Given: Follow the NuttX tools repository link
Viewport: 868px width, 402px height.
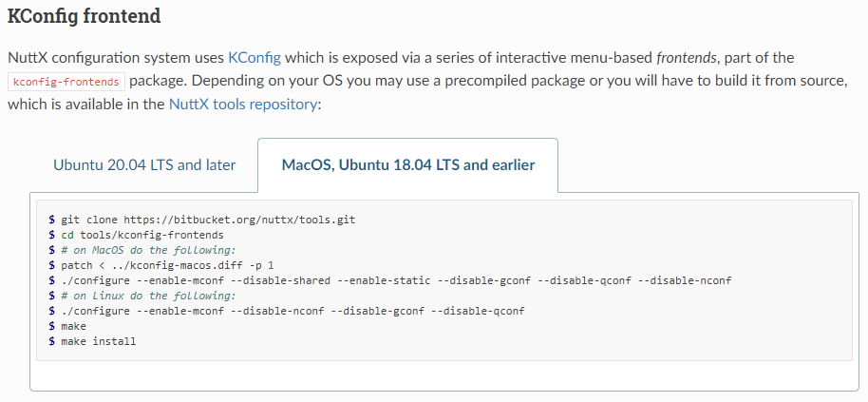Looking at the screenshot, I should coord(243,104).
